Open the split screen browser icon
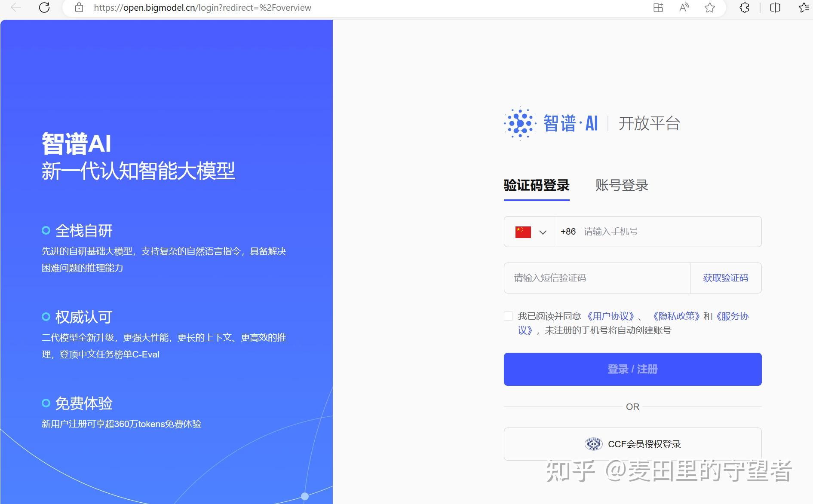Image resolution: width=813 pixels, height=504 pixels. (775, 8)
